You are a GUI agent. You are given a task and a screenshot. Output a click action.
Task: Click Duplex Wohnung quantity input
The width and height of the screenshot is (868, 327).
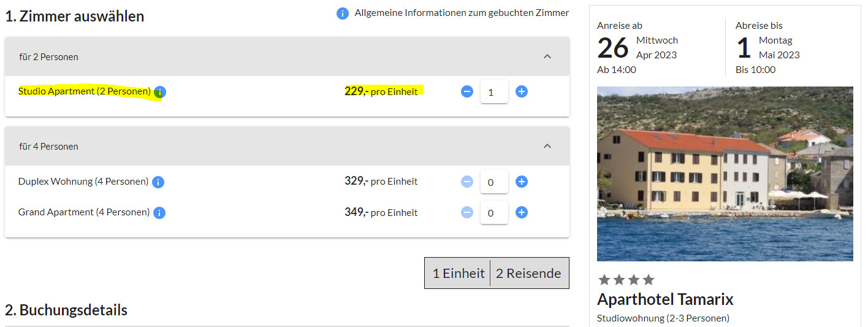coord(494,182)
